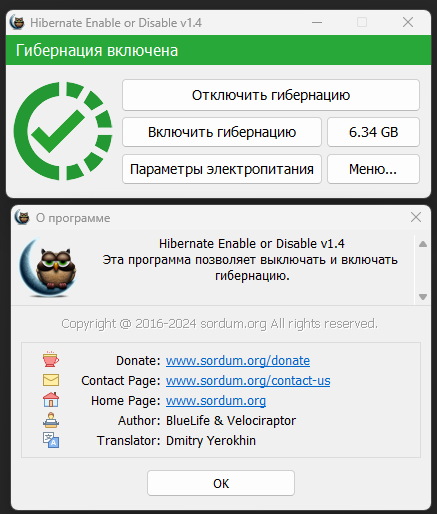Click the envelope Contact Page icon
Screen dimensions: 437x514
(x=51, y=380)
